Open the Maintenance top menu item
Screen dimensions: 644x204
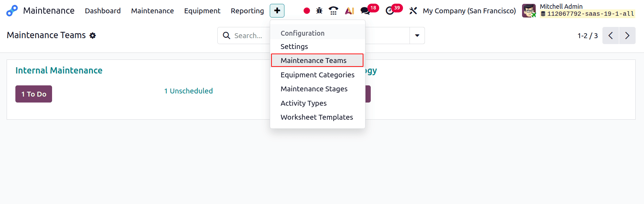pyautogui.click(x=152, y=11)
